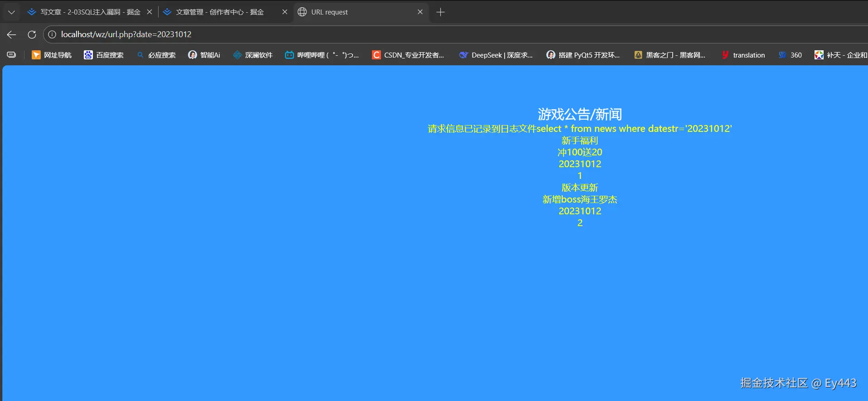The image size is (868, 401).
Task: Click the 冲100送20 text
Action: [x=580, y=152]
